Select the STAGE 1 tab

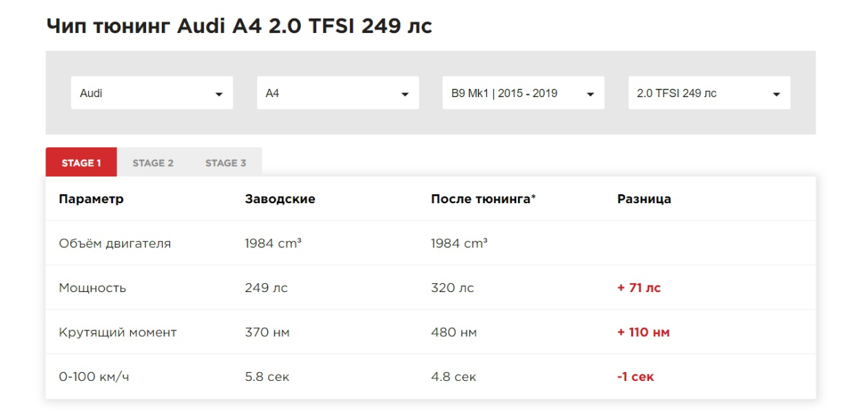click(x=81, y=163)
